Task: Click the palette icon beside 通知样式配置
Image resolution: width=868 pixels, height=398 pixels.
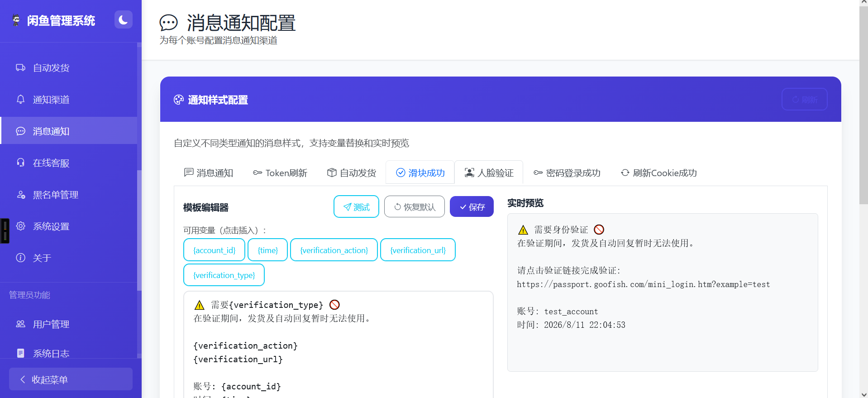Action: coord(179,100)
